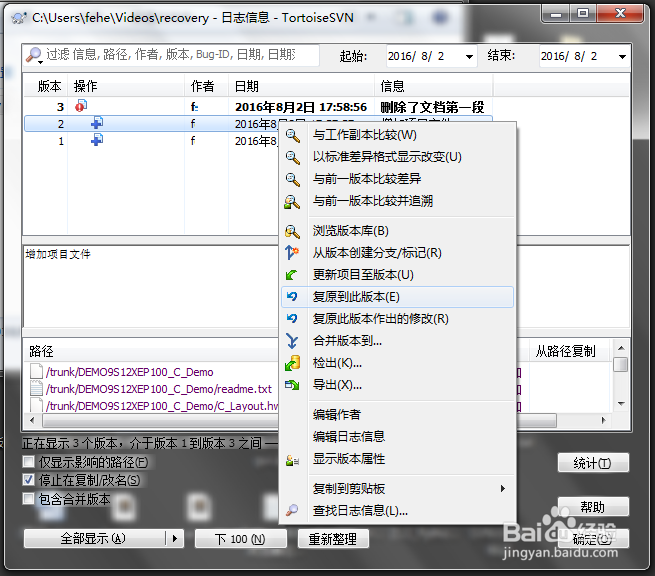Click the filter text input field
The width and height of the screenshot is (655, 576).
[181, 55]
